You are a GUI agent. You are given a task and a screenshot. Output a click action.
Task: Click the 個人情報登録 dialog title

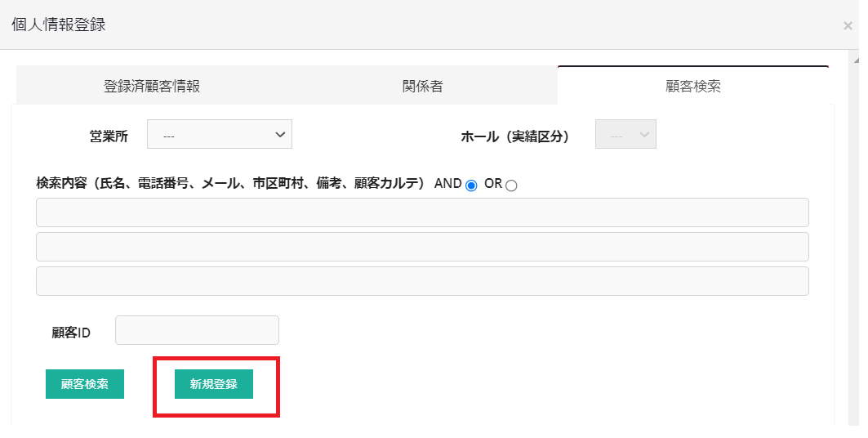click(x=59, y=25)
